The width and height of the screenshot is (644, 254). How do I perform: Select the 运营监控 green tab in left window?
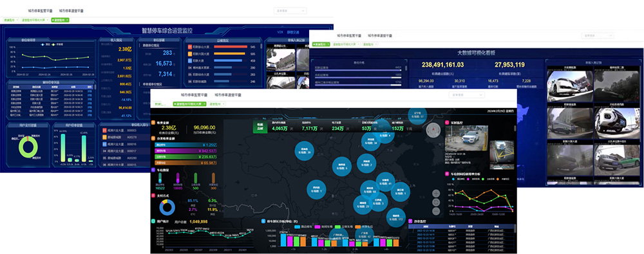point(60,20)
